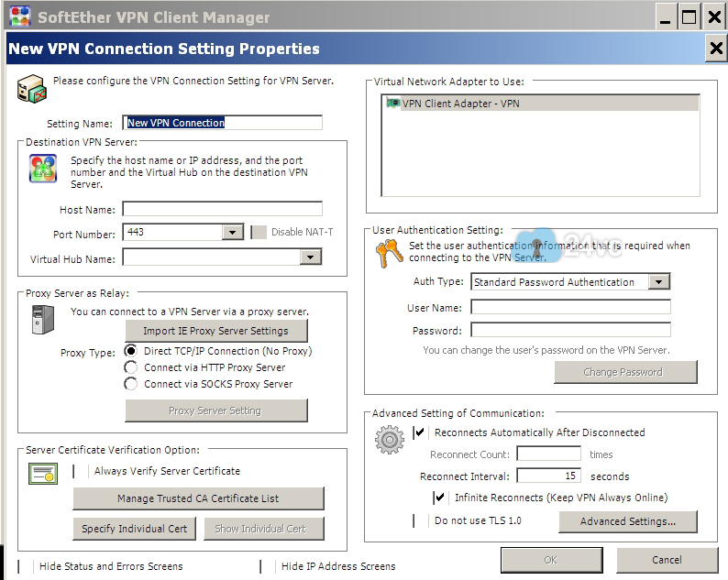The width and height of the screenshot is (728, 580).
Task: Expand the Virtual Hub Name dropdown
Action: click(311, 257)
